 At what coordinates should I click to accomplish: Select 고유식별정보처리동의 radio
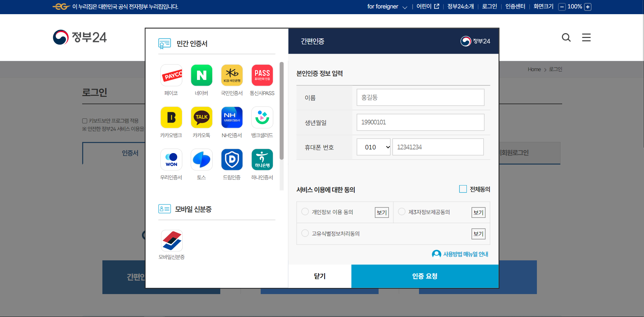(x=305, y=233)
